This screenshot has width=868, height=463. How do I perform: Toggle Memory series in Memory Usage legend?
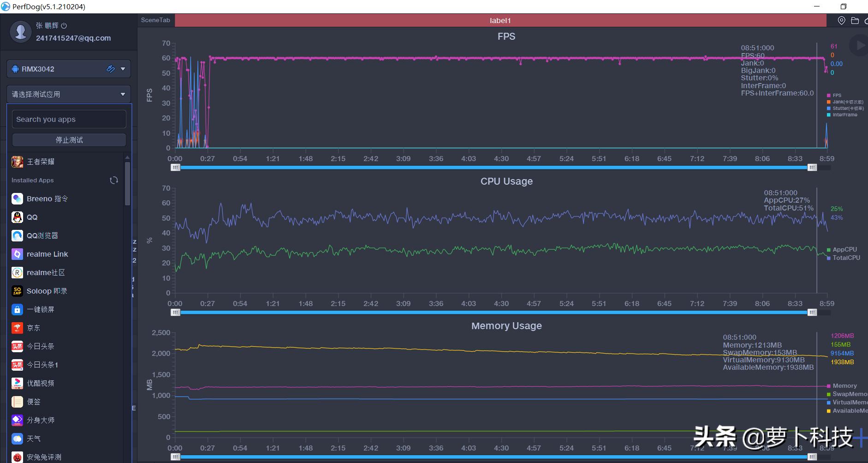[844, 385]
